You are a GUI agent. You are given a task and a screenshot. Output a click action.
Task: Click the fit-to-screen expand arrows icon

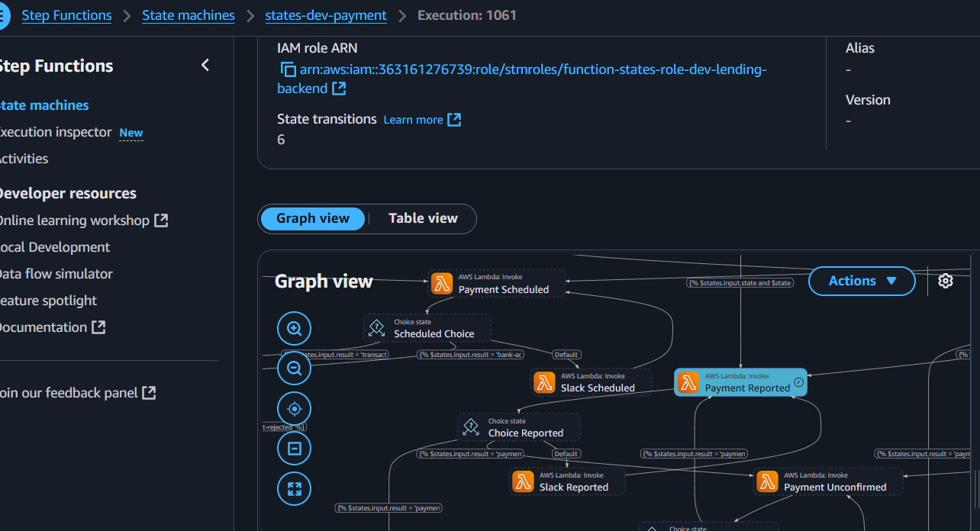(x=294, y=488)
